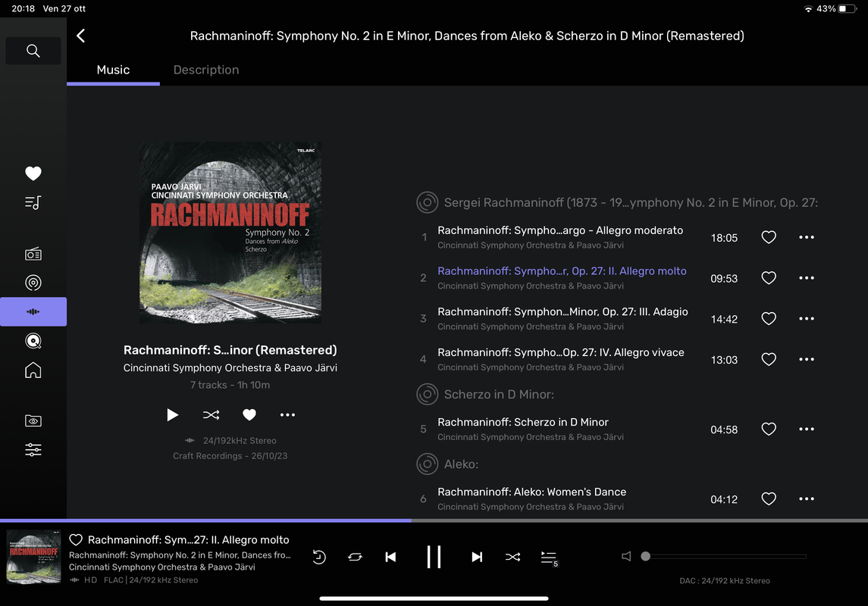
Task: Pause the current playback
Action: (434, 557)
